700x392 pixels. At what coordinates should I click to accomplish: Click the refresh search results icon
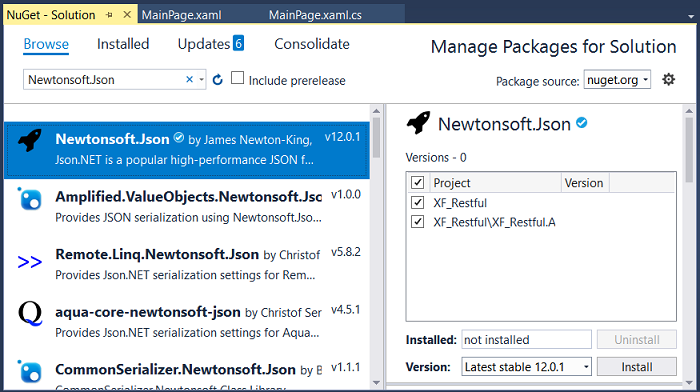point(217,80)
